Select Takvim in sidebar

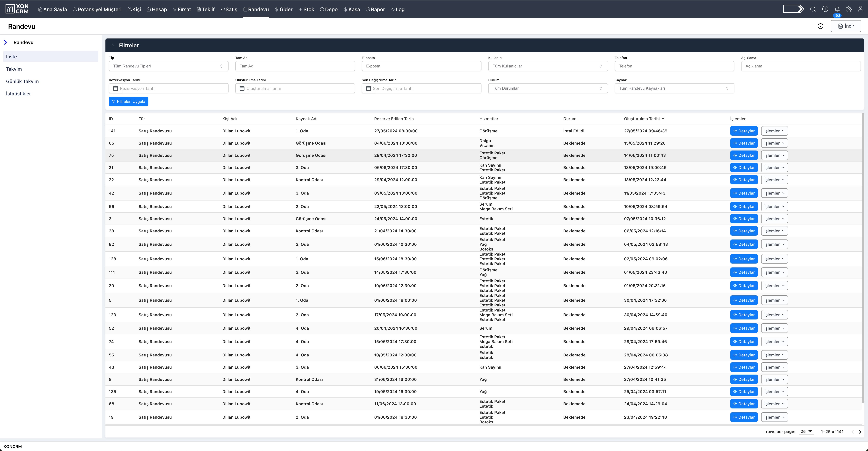pos(14,69)
